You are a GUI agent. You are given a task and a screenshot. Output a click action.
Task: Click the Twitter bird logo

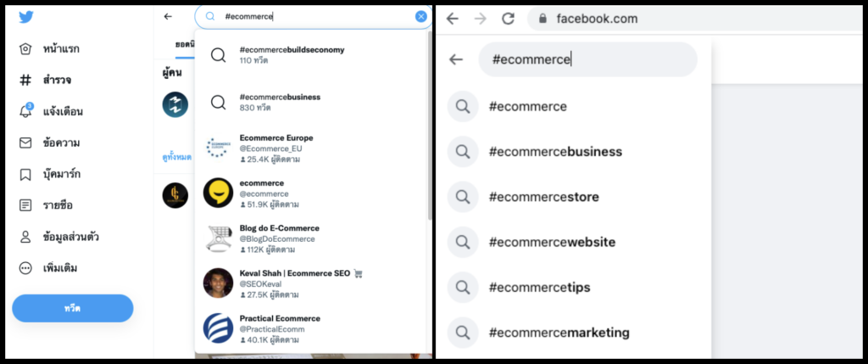(x=25, y=16)
